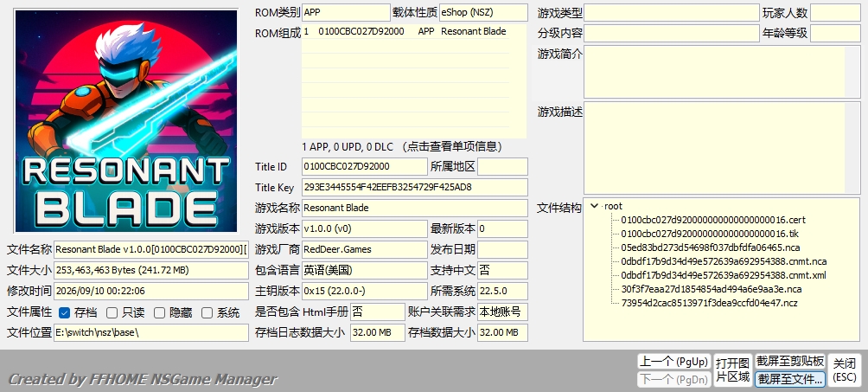Screen dimensions: 868x392
Task: Click the 存档日志数据大小 field 32.00 MB
Action: [x=378, y=332]
